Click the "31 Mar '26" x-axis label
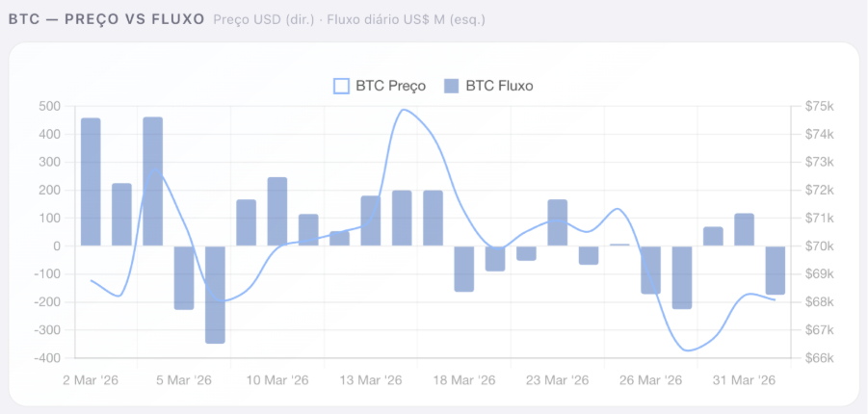 [744, 380]
